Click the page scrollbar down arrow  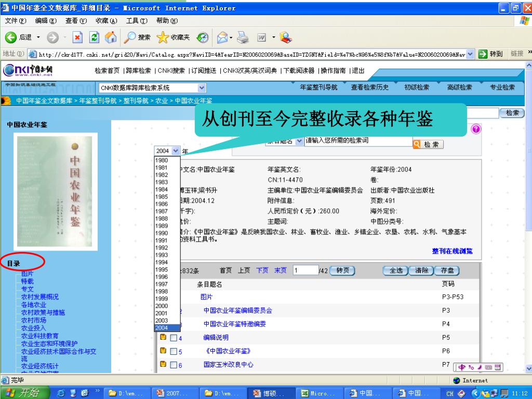[x=528, y=368]
